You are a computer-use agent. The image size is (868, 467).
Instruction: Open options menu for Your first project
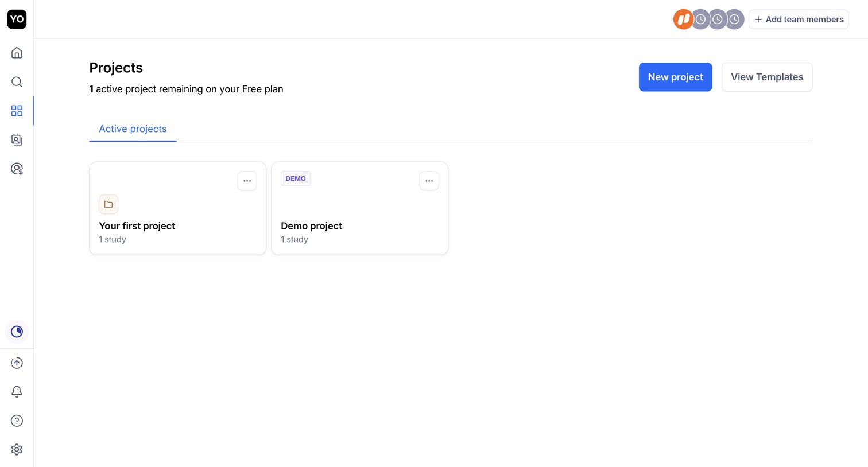tap(247, 181)
